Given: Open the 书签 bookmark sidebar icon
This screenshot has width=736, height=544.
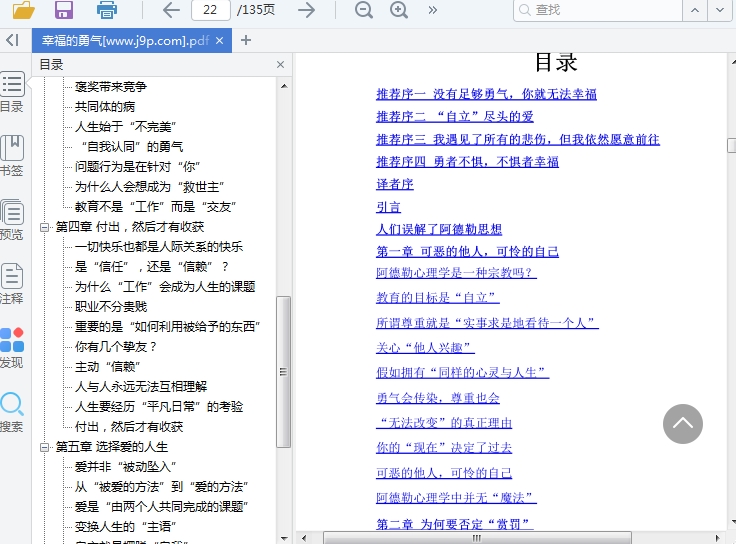Looking at the screenshot, I should [12, 156].
